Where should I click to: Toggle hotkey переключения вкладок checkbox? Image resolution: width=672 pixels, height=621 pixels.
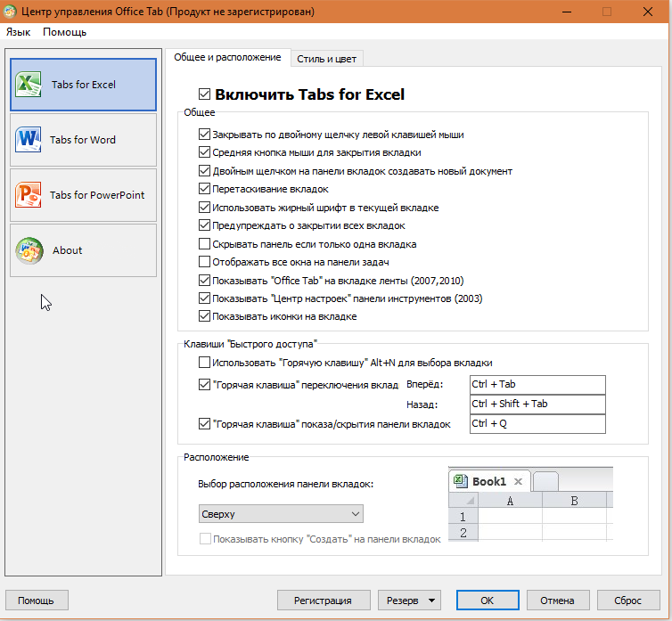point(204,384)
